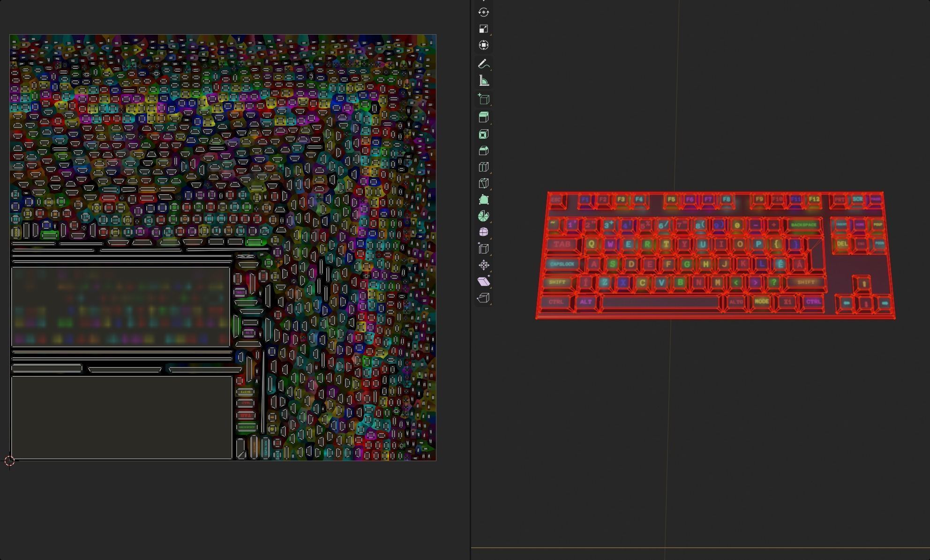Choose the Edge Slide tool
This screenshot has height=560, width=930.
[483, 249]
